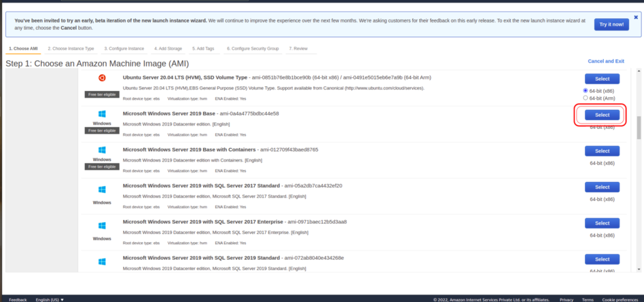Go to the 7. Review tab
644x302 pixels.
298,48
